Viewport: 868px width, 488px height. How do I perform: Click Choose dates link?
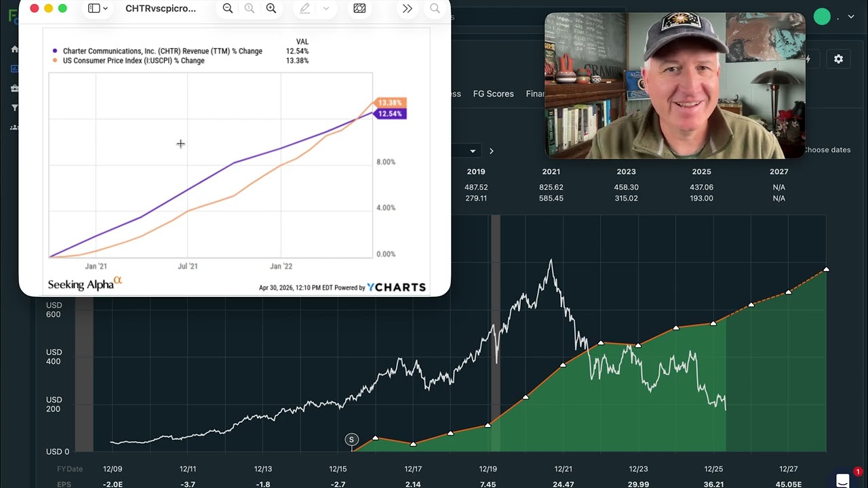click(827, 150)
